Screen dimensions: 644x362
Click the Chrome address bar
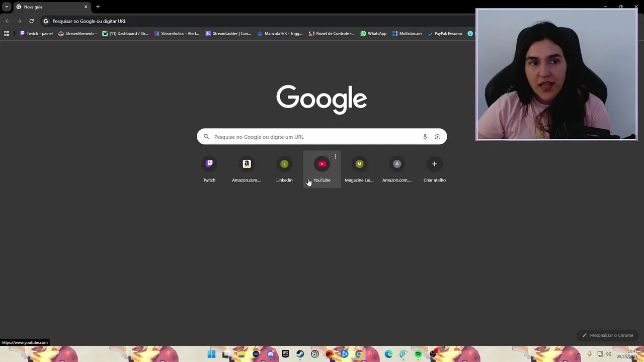257,21
